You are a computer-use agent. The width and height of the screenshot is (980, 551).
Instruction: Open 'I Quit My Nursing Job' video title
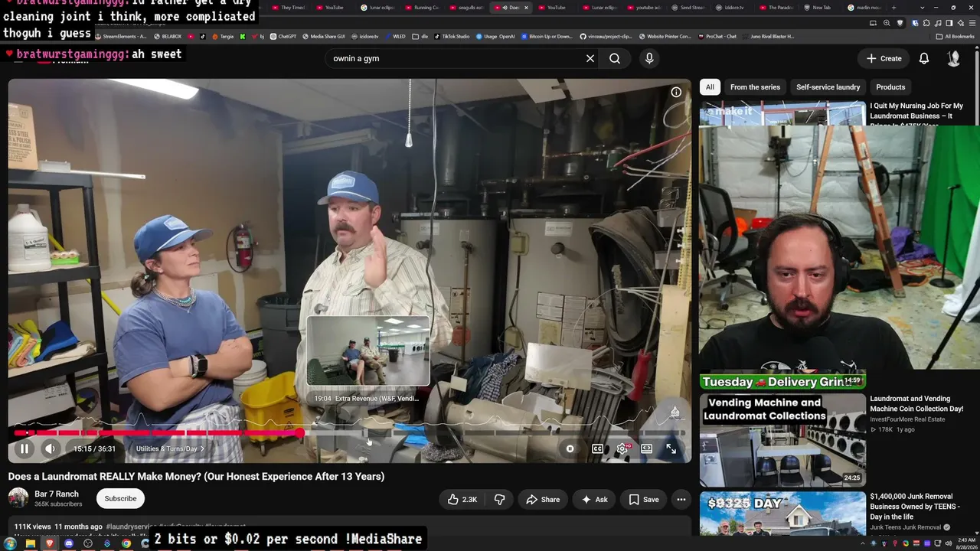[x=916, y=114]
